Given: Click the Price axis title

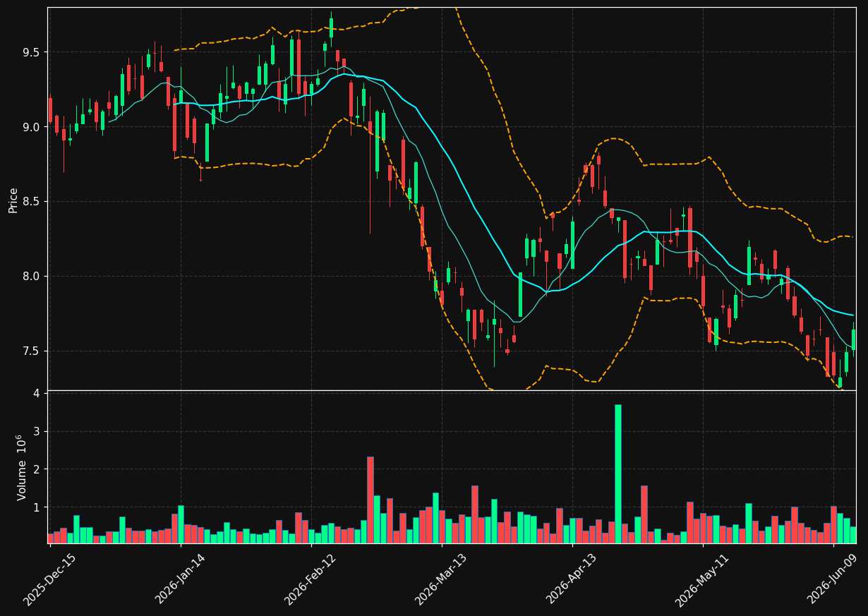Looking at the screenshot, I should click(13, 200).
